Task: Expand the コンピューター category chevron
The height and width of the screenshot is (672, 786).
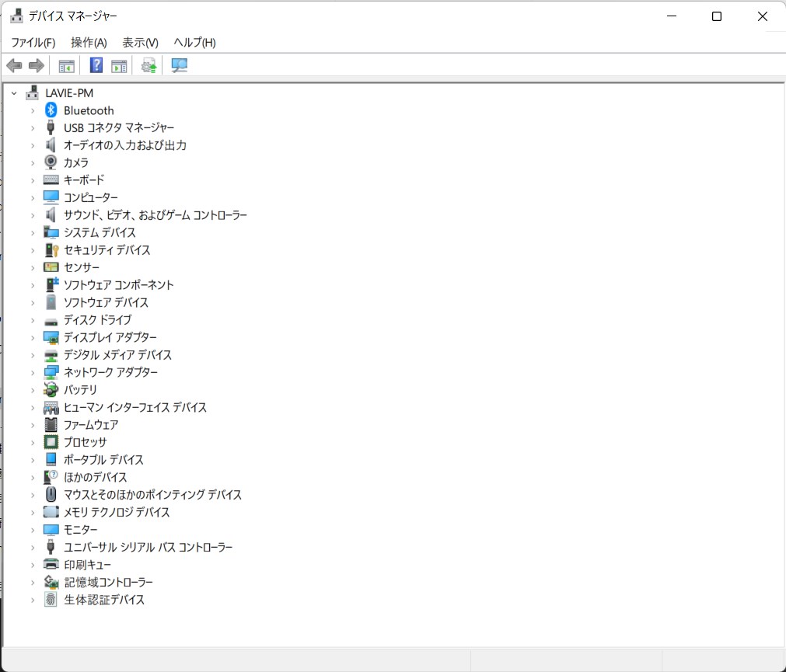Action: point(33,198)
